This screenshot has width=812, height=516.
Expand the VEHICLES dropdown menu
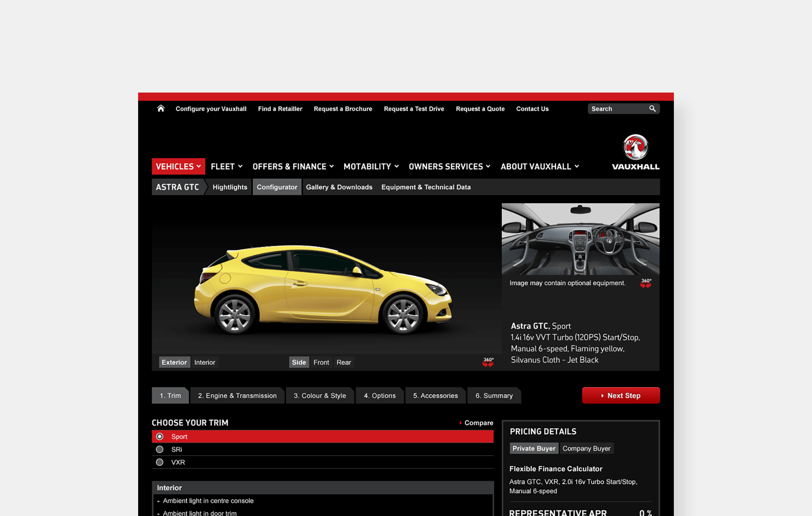[x=178, y=166]
